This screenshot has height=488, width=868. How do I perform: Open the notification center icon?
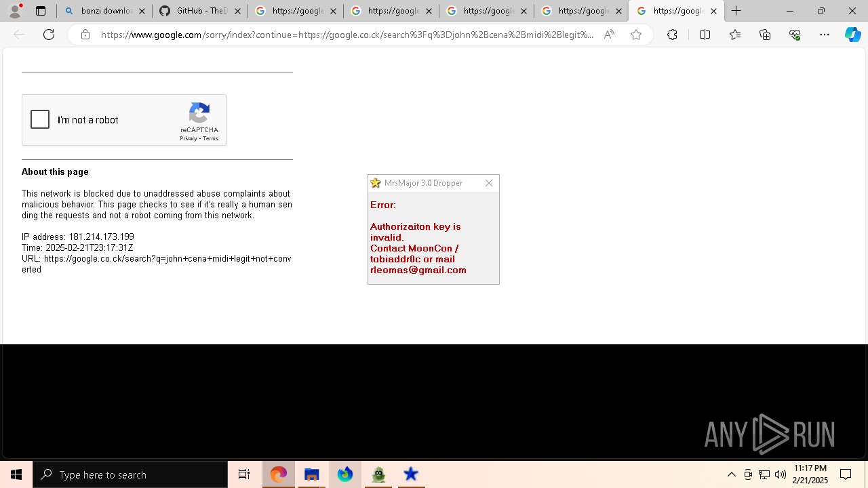(x=846, y=474)
